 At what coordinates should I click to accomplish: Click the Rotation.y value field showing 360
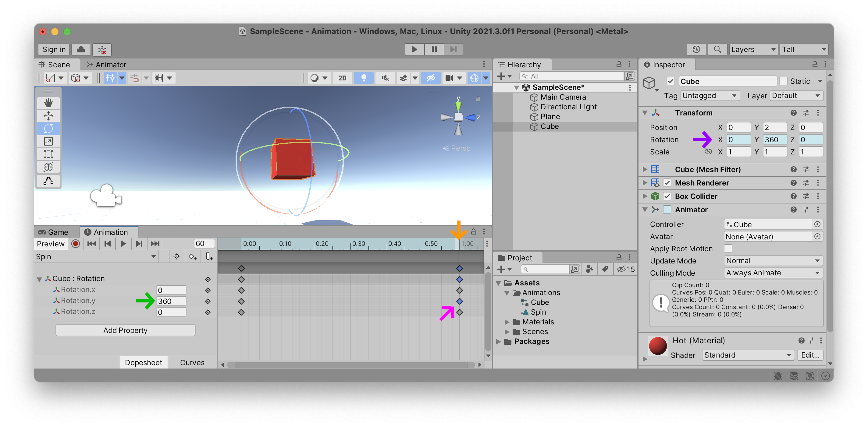click(x=171, y=301)
